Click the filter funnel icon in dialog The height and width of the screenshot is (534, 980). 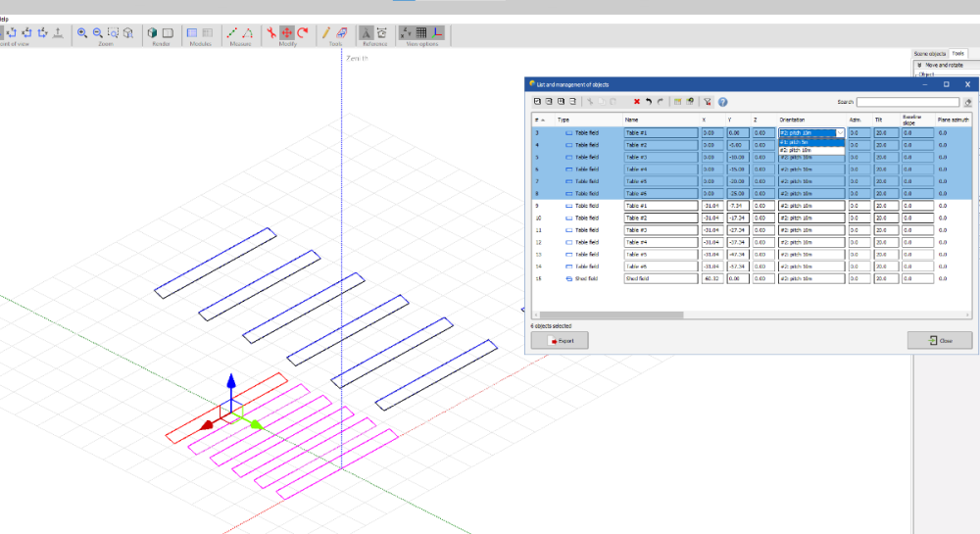pyautogui.click(x=707, y=101)
